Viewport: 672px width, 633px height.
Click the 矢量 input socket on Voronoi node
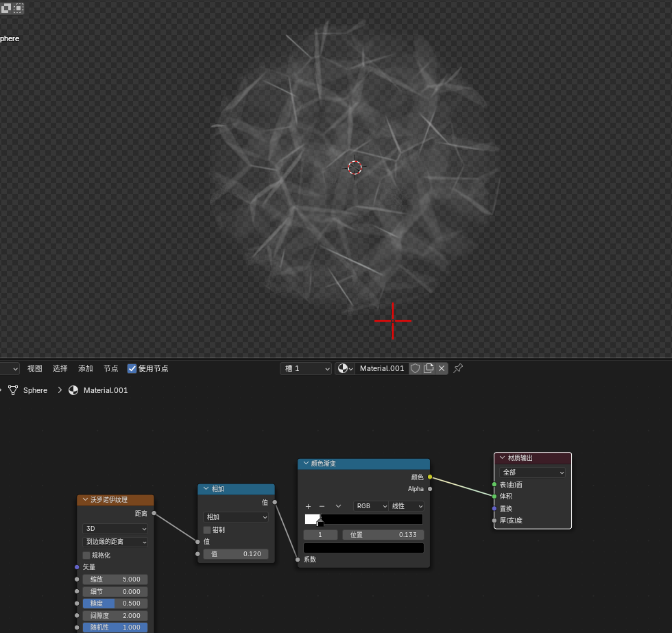pyautogui.click(x=77, y=567)
